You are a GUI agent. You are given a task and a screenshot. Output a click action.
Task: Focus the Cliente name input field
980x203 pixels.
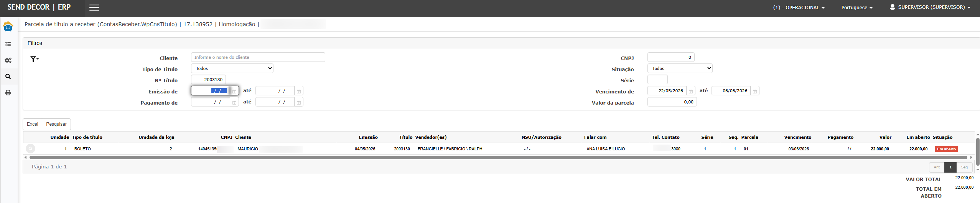point(258,57)
